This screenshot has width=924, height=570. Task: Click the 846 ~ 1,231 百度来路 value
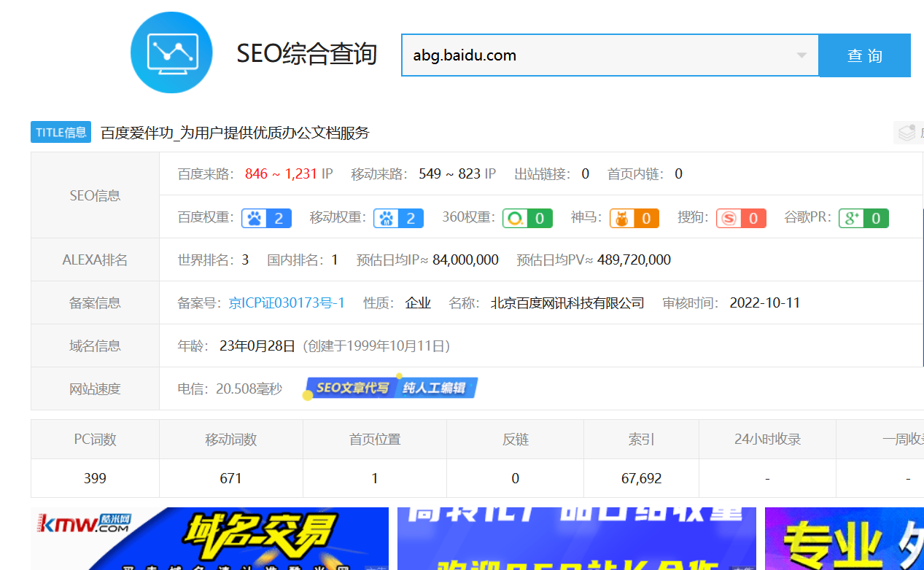tap(281, 173)
